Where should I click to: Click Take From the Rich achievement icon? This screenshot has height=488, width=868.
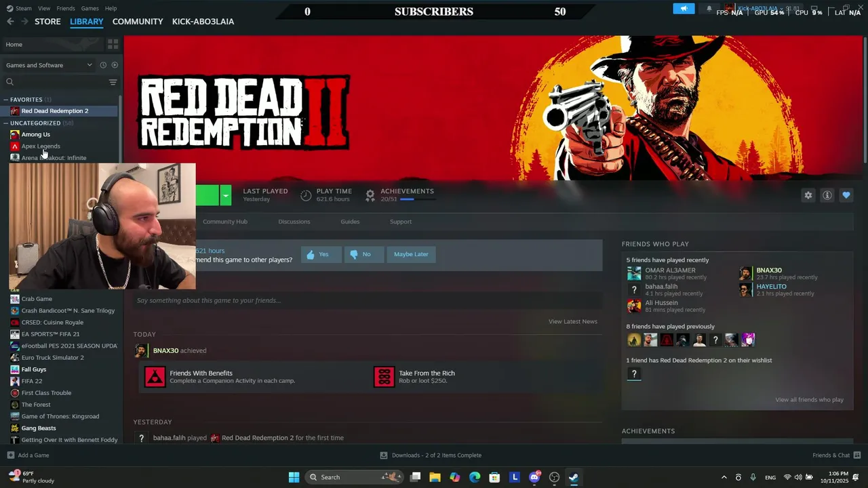[384, 377]
